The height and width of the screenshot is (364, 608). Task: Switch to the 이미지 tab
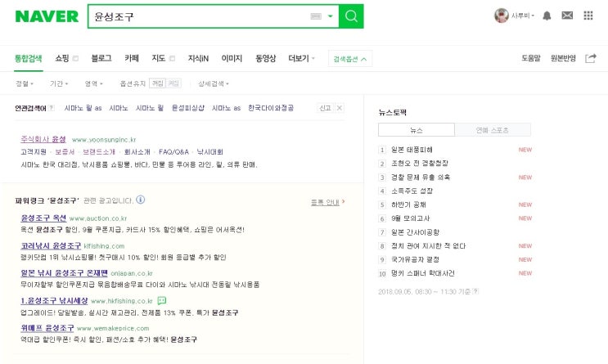pyautogui.click(x=232, y=59)
